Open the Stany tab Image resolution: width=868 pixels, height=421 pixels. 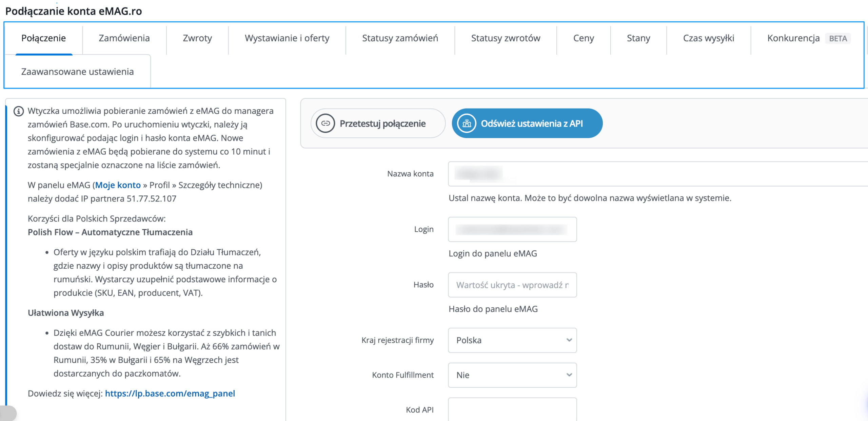tap(638, 38)
